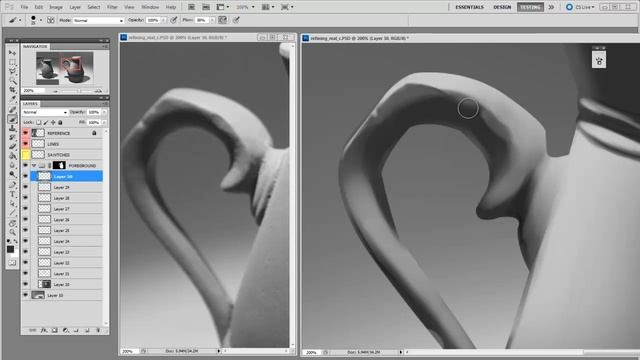Hide the LINES layer
640x360 pixels.
pos(26,144)
